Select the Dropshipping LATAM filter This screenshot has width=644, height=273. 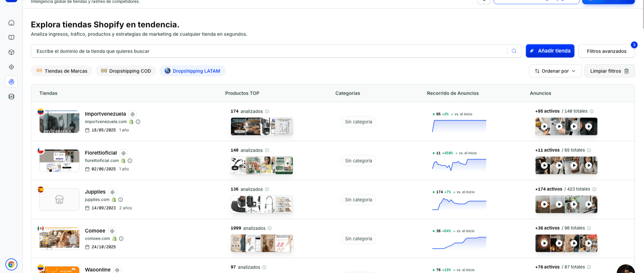click(192, 71)
